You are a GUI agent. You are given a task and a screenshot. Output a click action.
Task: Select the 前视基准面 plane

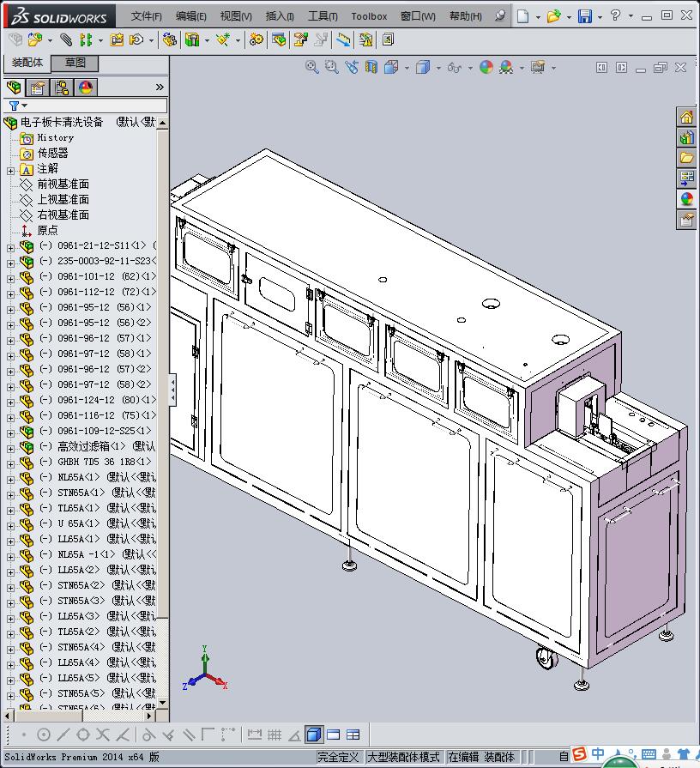(x=63, y=184)
